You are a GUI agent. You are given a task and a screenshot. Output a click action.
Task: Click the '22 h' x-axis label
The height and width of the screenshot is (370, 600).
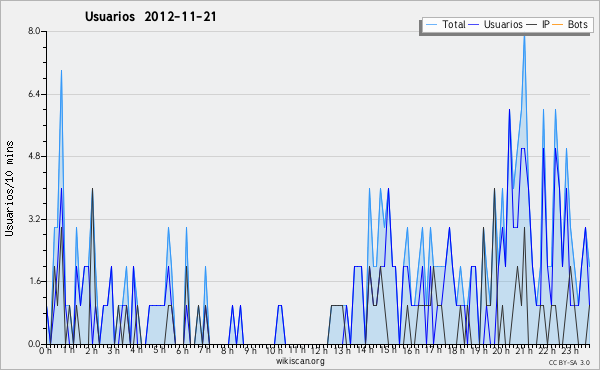point(546,351)
